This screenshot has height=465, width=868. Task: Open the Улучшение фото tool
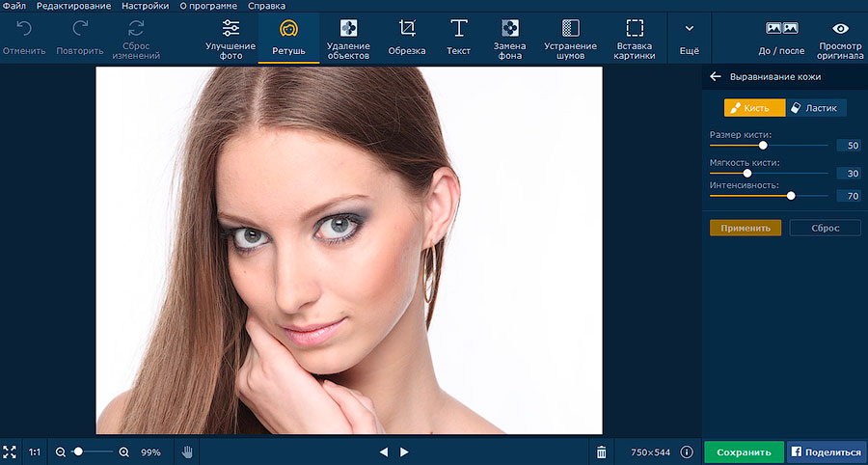(231, 39)
